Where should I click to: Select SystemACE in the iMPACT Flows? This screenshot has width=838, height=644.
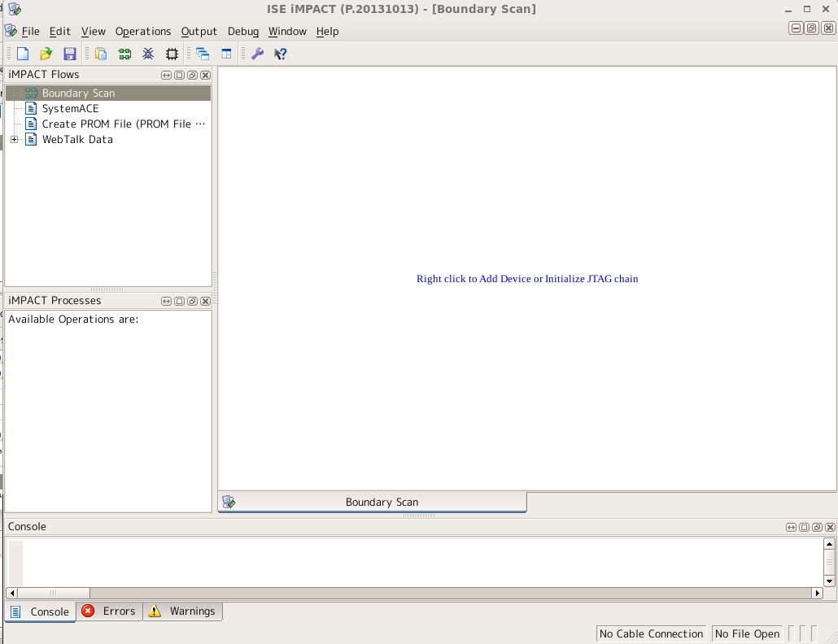pos(70,109)
